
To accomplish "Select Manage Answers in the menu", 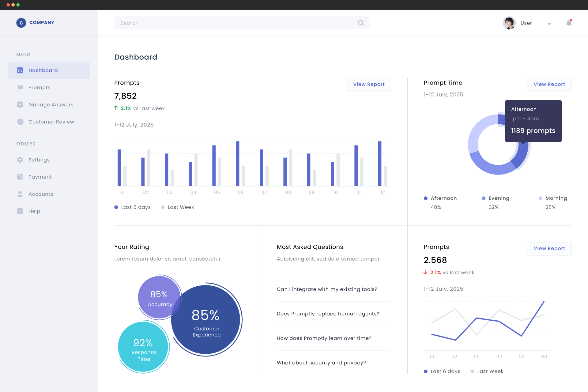I will (51, 105).
